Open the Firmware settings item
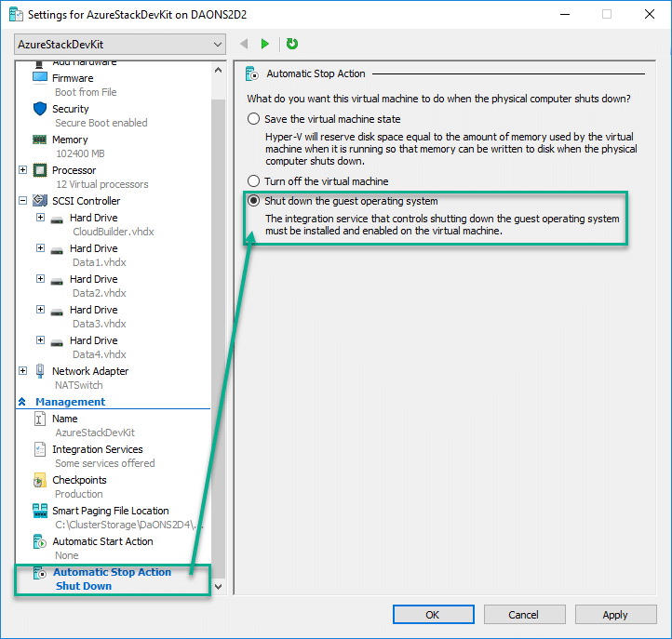This screenshot has width=672, height=639. 73,78
